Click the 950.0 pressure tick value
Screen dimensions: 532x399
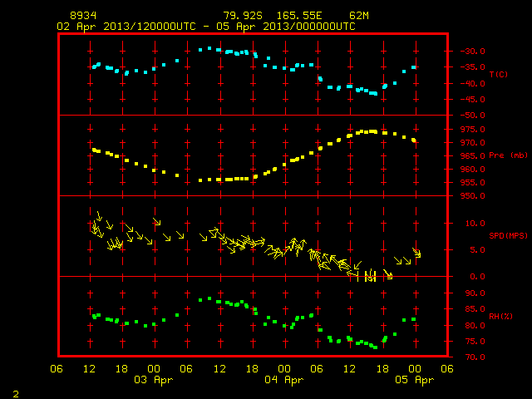[x=472, y=196]
